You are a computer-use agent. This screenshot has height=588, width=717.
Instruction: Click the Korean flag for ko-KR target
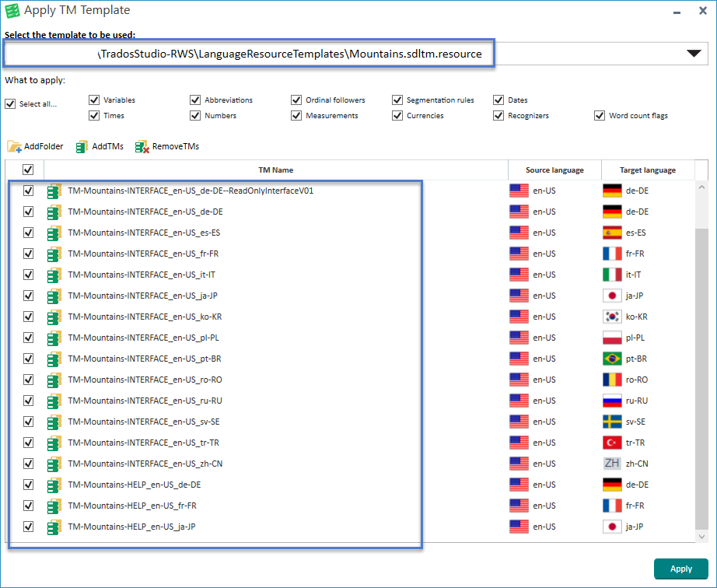612,317
